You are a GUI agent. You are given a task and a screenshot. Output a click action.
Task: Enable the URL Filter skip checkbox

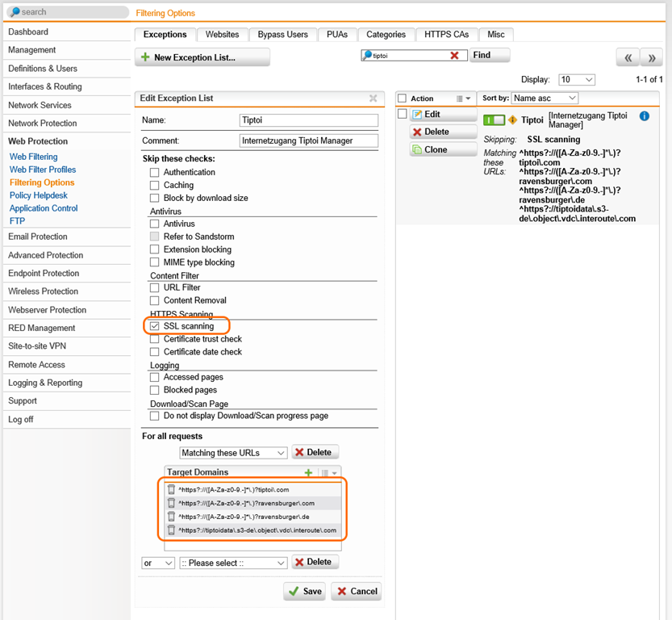pos(155,287)
